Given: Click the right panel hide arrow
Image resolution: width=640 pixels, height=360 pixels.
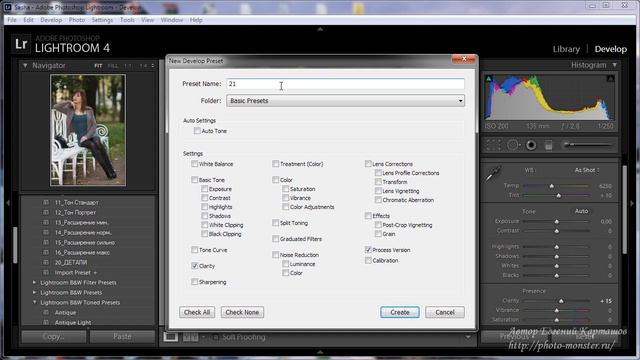Looking at the screenshot, I should [x=632, y=203].
